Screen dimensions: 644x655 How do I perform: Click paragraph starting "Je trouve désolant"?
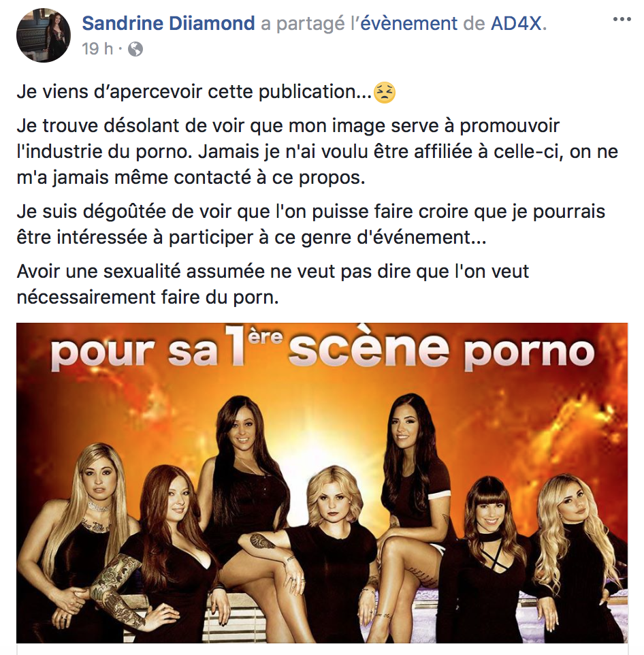click(317, 152)
